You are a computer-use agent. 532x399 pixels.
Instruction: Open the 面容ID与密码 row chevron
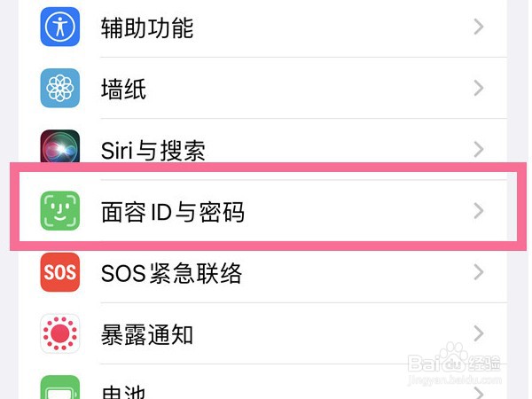479,211
